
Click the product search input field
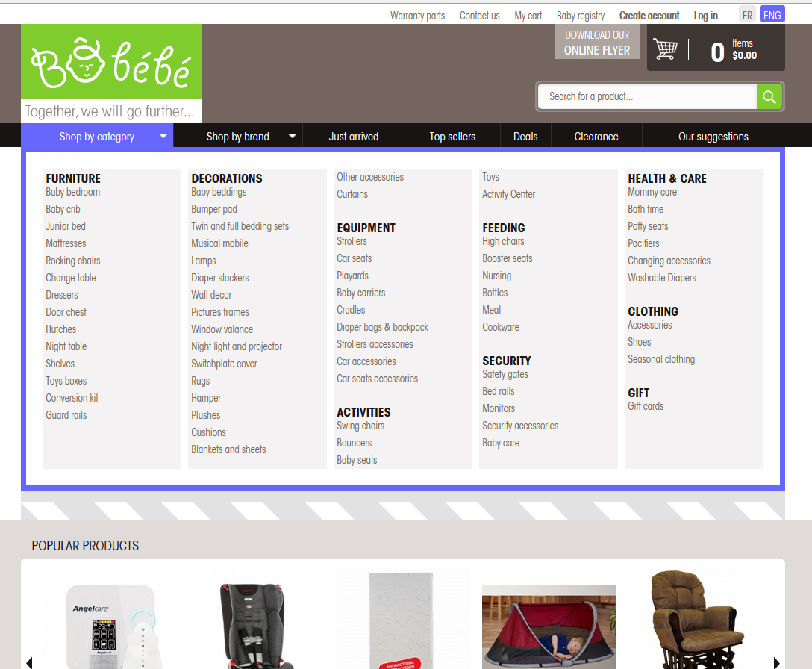pyautogui.click(x=646, y=96)
